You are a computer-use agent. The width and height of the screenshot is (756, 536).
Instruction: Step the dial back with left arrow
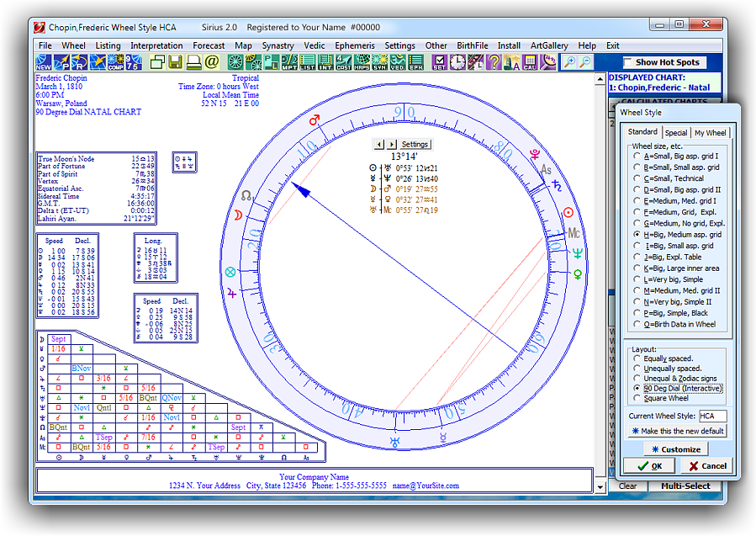[379, 144]
